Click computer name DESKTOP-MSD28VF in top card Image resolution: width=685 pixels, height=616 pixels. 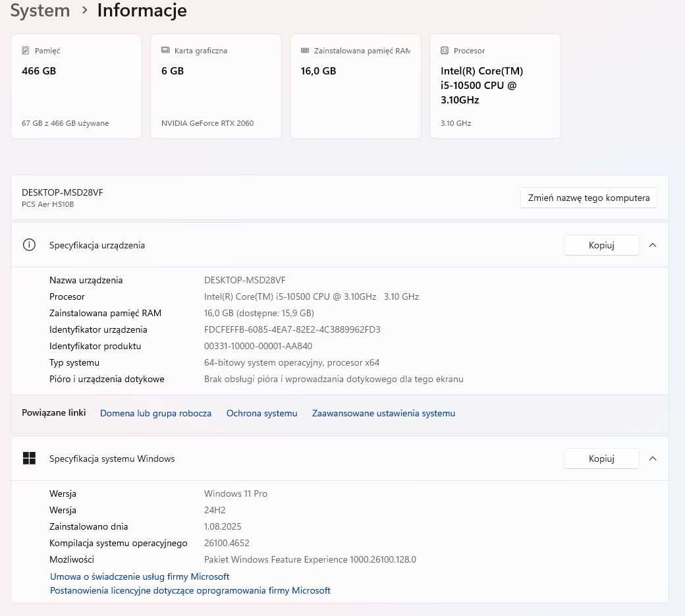pyautogui.click(x=63, y=192)
